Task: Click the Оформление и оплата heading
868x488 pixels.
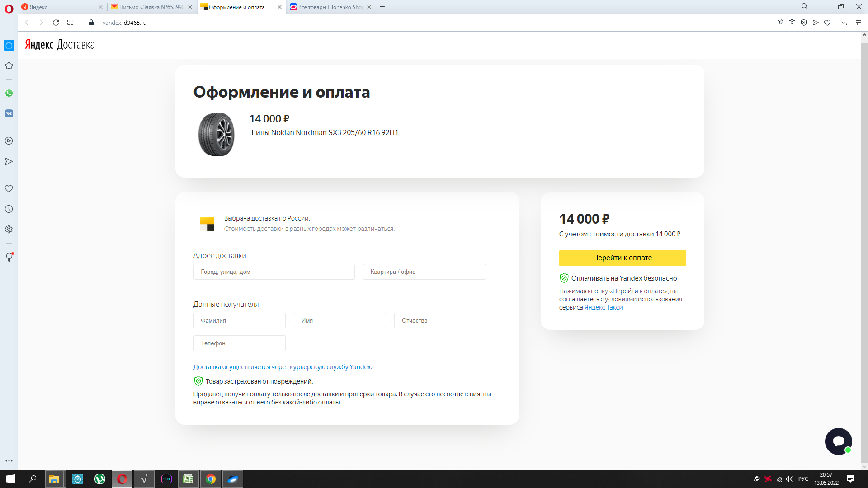Action: pyautogui.click(x=282, y=92)
